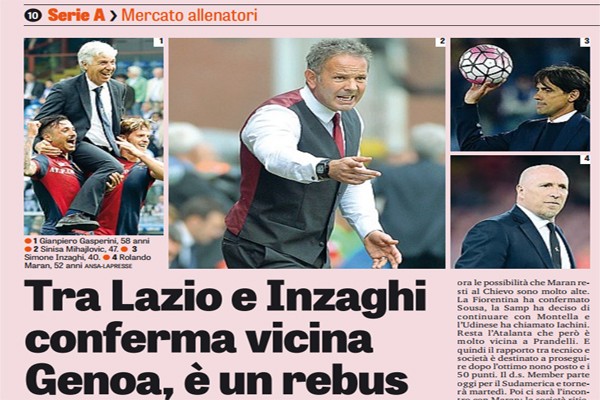The height and width of the screenshot is (400, 600).
Task: Click the page number 10 badge
Action: coord(33,15)
